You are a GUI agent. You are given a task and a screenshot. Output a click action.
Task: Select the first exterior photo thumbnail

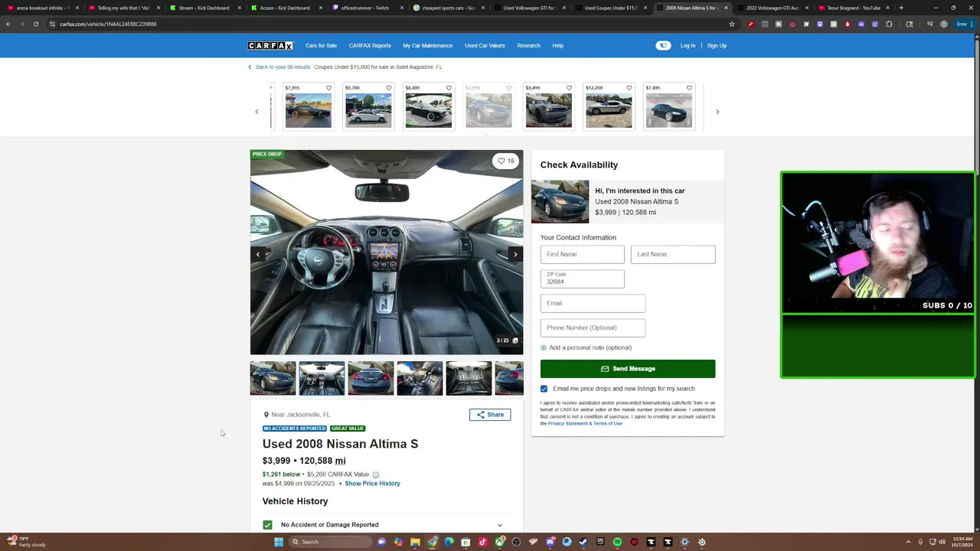coord(273,378)
